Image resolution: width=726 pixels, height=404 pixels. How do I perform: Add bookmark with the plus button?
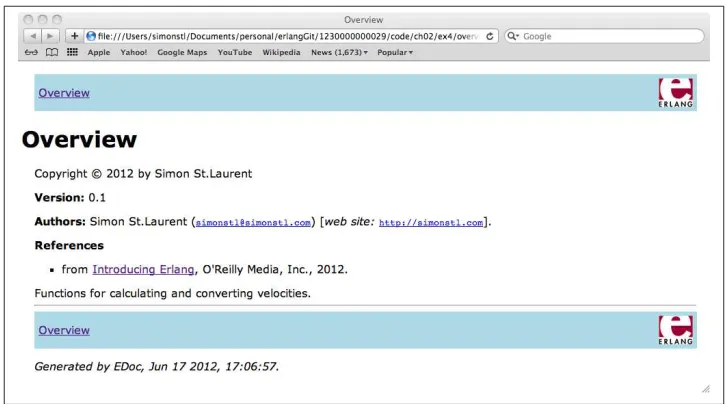[74, 36]
